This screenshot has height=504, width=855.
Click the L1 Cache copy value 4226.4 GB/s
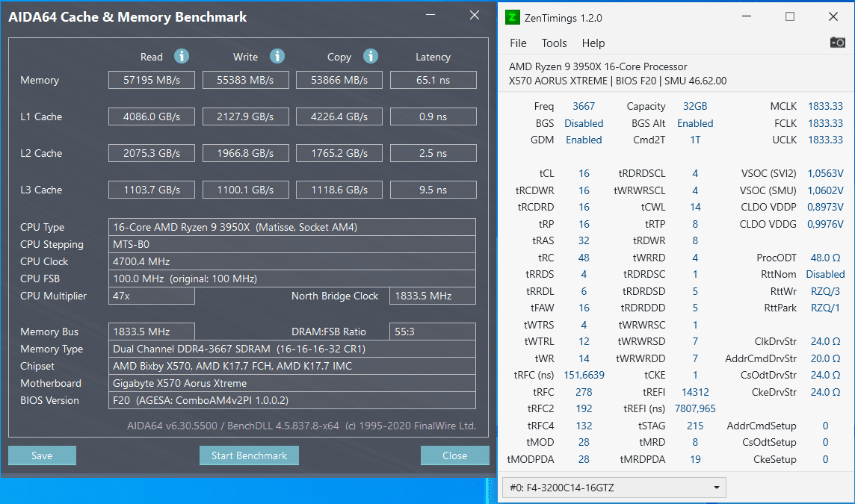pyautogui.click(x=339, y=116)
